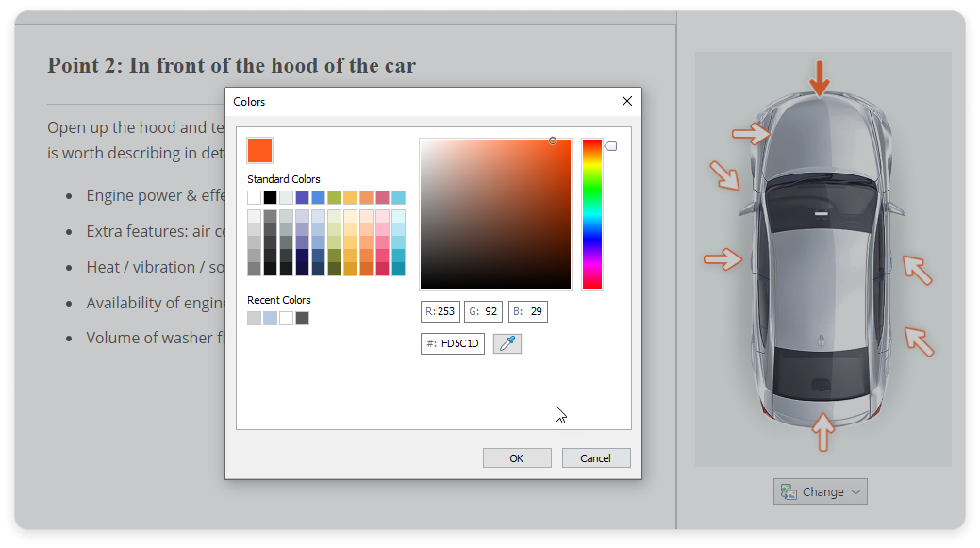Choose the light blue recent color

click(x=271, y=318)
